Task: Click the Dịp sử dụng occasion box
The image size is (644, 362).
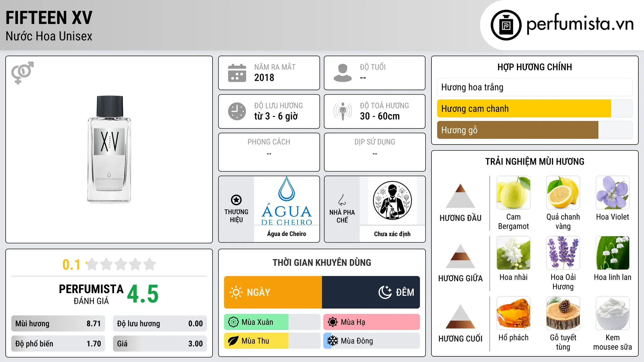Action: [375, 152]
